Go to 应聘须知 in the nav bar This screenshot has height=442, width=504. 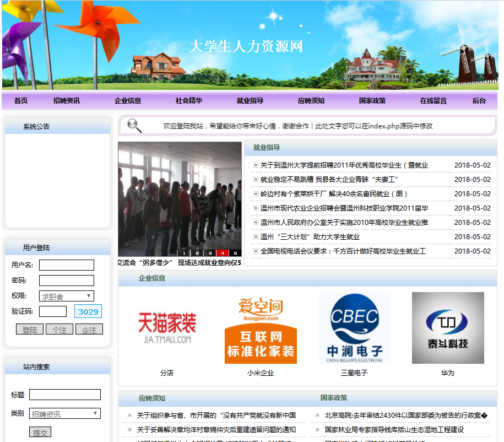(311, 101)
